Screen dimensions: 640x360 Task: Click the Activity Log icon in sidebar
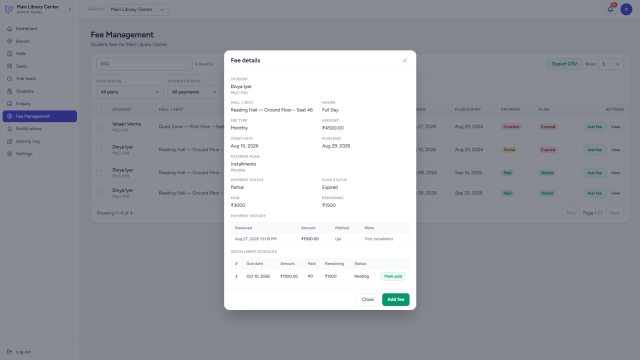point(9,141)
